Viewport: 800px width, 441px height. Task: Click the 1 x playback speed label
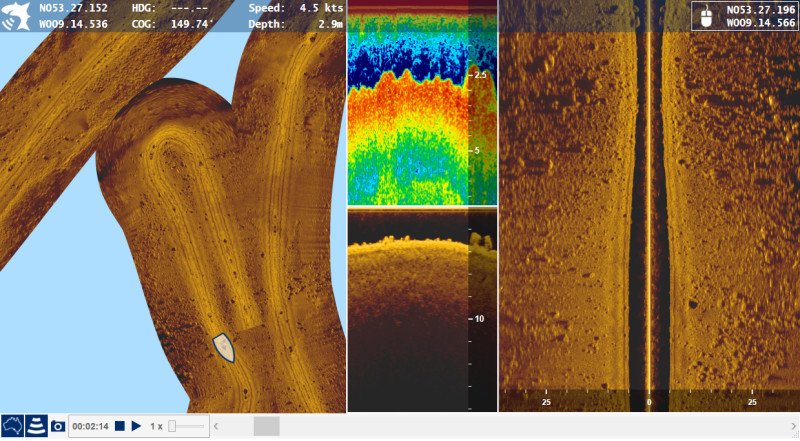[156, 426]
